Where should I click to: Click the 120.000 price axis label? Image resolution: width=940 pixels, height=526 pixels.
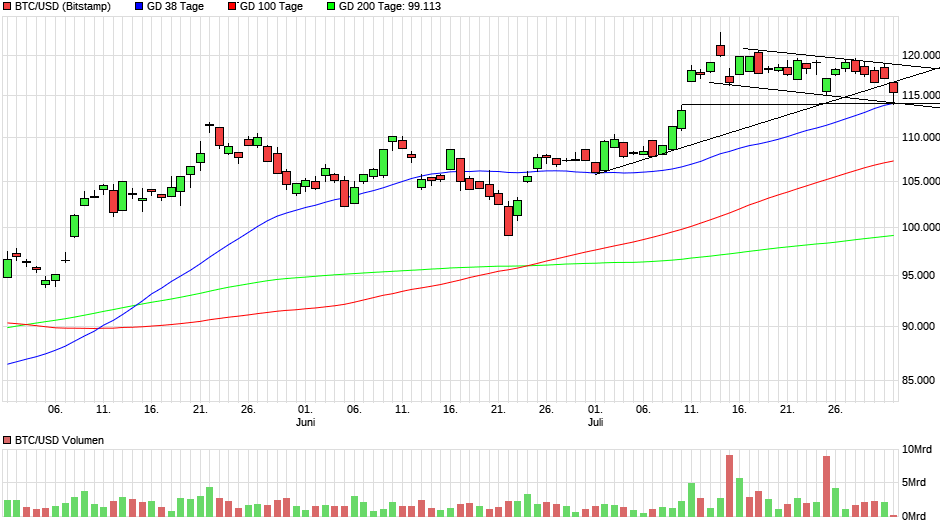pyautogui.click(x=921, y=55)
